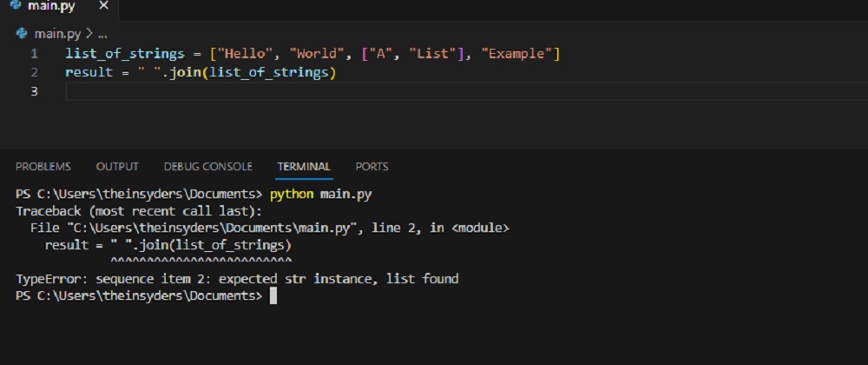Click the TypeError message line in terminal
Image resolution: width=868 pixels, height=365 pixels.
tap(237, 279)
